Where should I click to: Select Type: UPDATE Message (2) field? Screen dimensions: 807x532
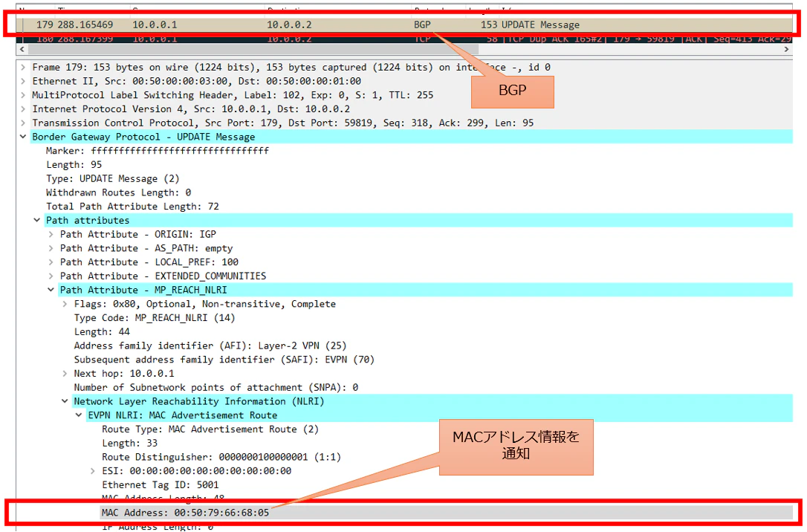pyautogui.click(x=113, y=178)
